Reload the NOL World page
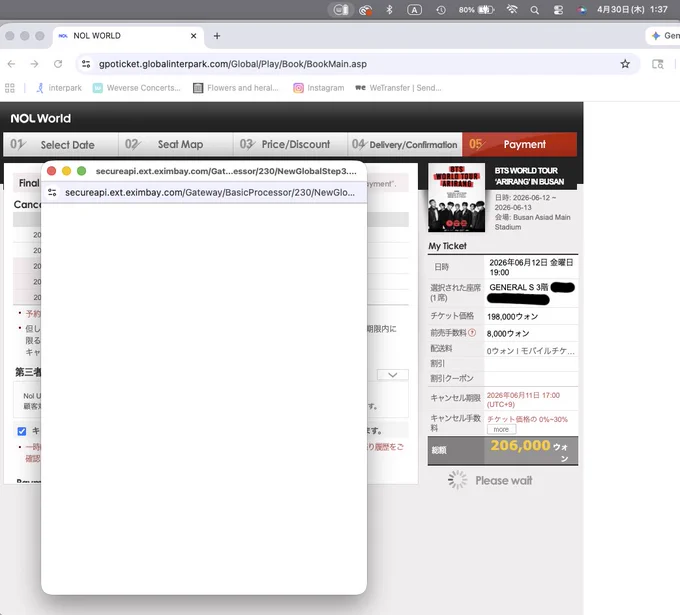680x615 pixels. [58, 64]
